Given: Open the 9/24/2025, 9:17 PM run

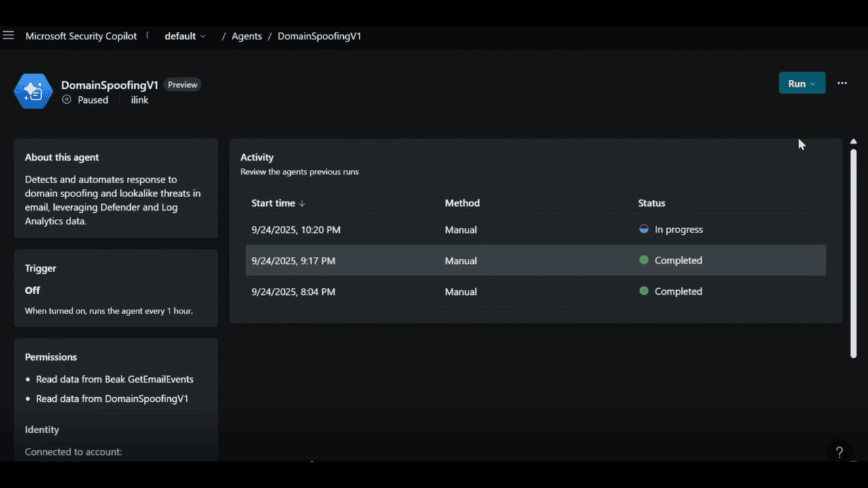Looking at the screenshot, I should (x=536, y=260).
